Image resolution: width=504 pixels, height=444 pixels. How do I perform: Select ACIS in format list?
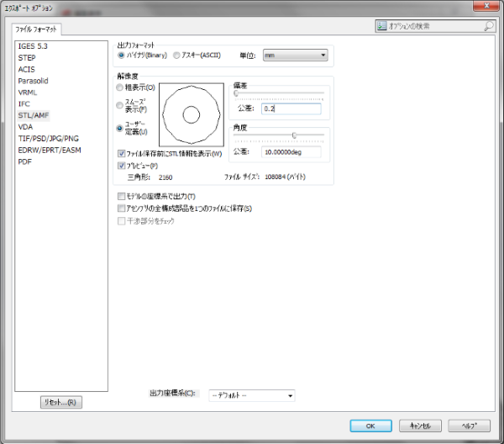click(26, 69)
